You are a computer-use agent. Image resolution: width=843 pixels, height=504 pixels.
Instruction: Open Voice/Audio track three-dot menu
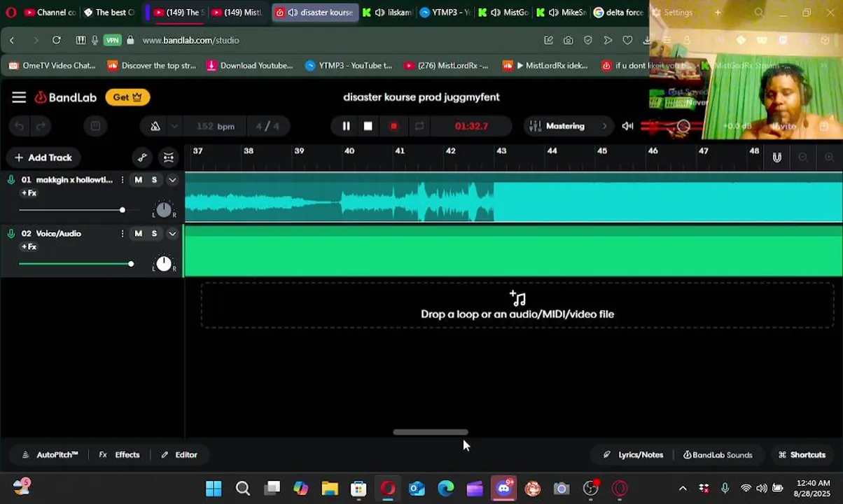point(123,234)
